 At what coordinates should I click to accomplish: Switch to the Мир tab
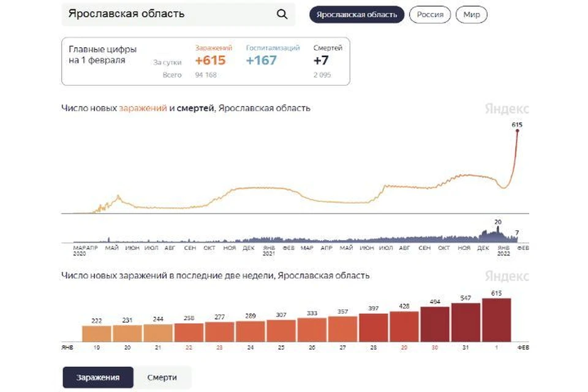[472, 15]
